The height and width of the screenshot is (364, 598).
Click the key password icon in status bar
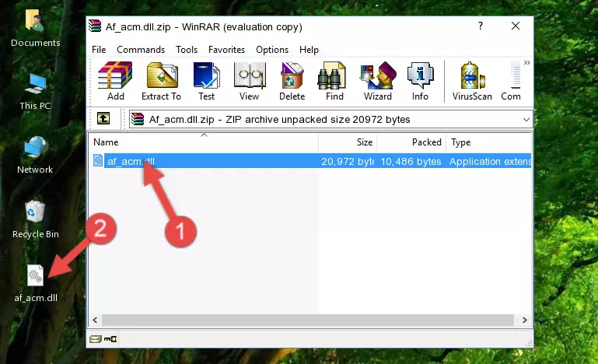(x=110, y=339)
